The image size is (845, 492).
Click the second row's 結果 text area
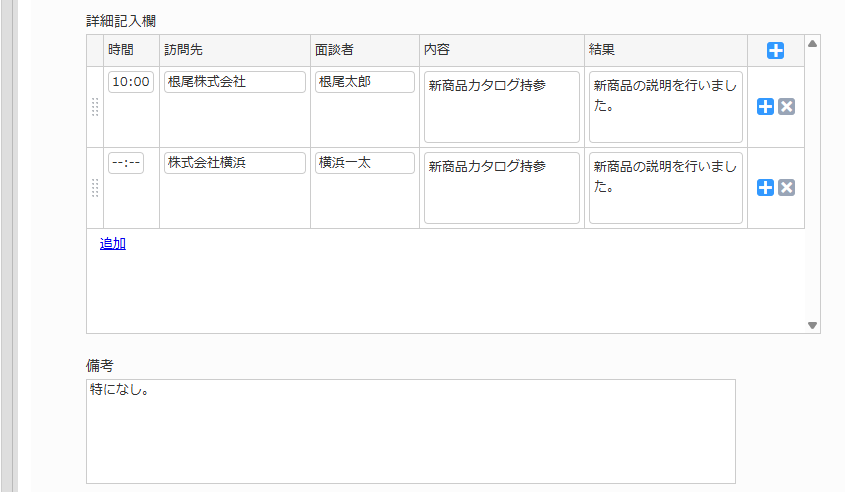point(666,188)
